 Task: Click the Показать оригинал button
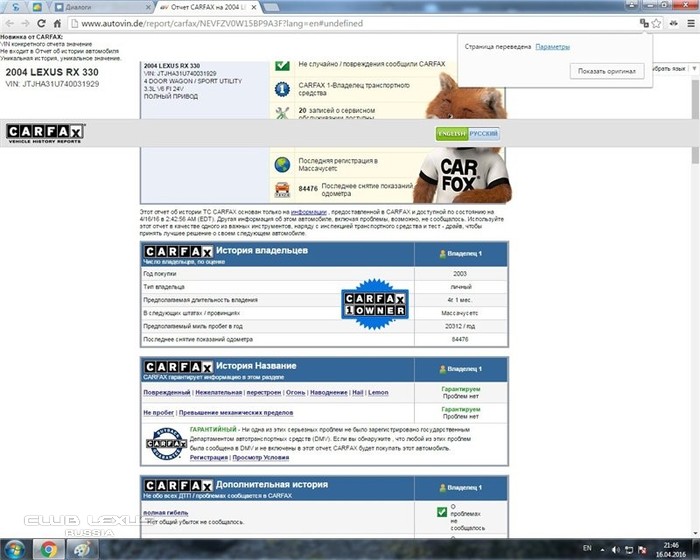(x=607, y=71)
